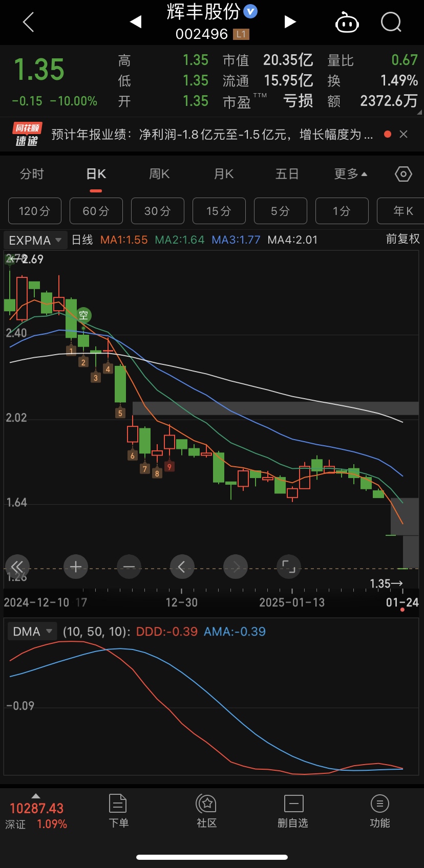
Task: Tap the AMA:-0.39 indicator value
Action: pyautogui.click(x=235, y=632)
